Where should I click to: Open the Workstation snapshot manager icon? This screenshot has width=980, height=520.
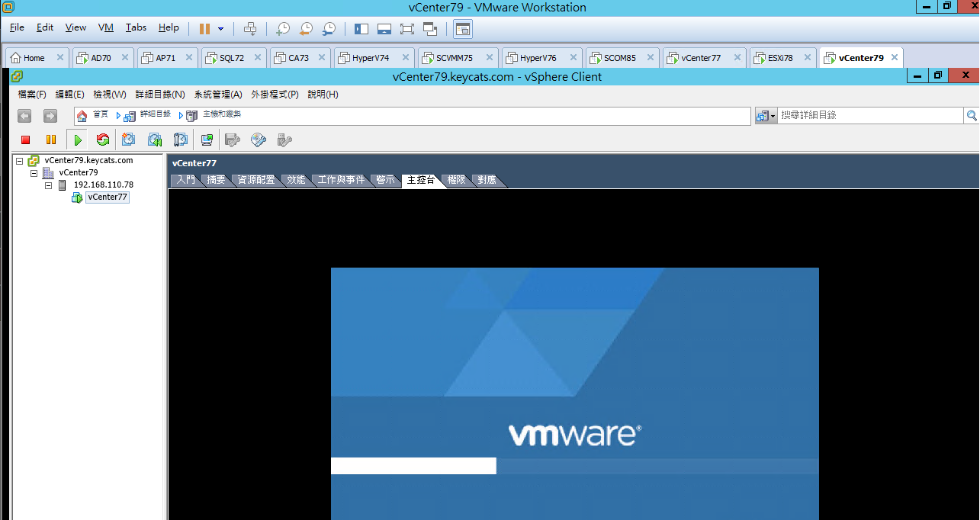point(329,29)
